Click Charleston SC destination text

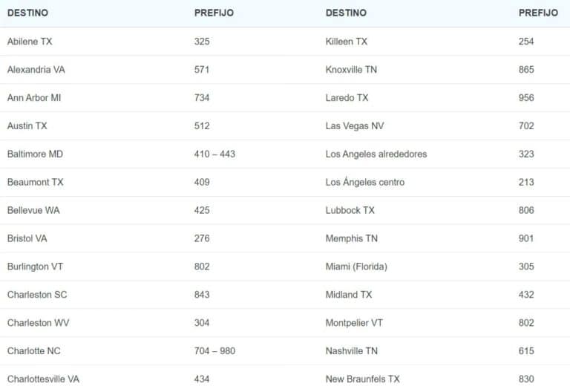[37, 295]
